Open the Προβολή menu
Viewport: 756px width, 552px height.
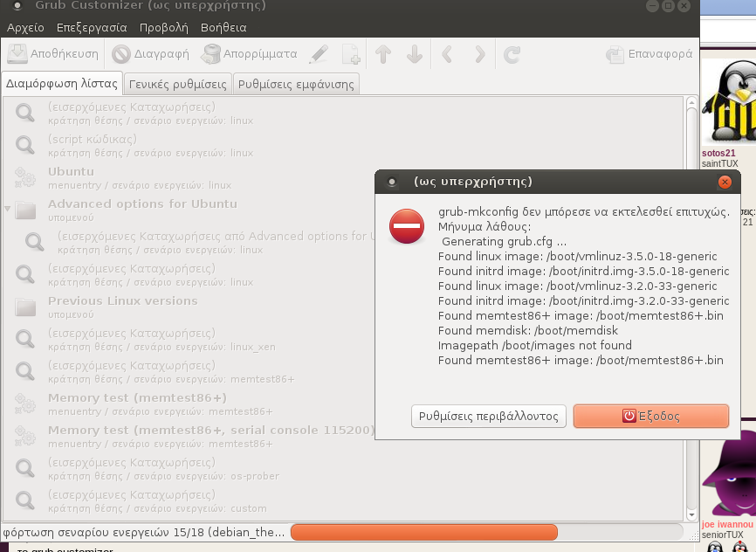tap(164, 28)
